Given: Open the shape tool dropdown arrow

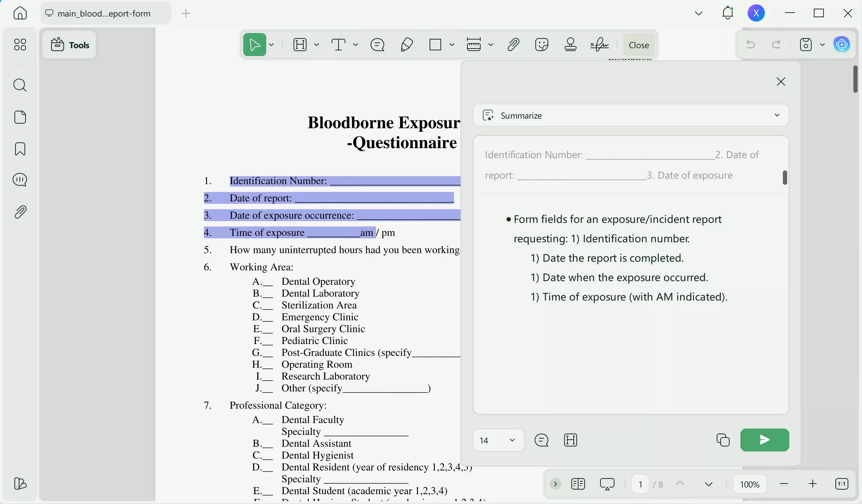Looking at the screenshot, I should 451,45.
